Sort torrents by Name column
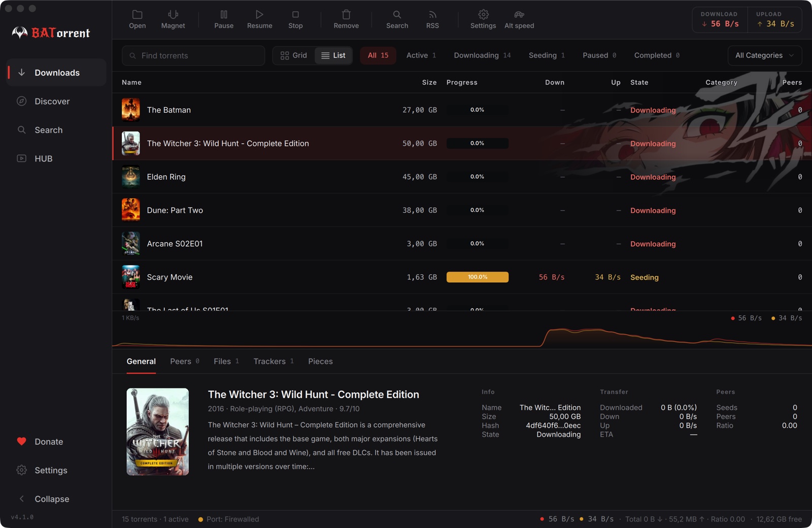This screenshot has width=812, height=528. click(x=131, y=82)
